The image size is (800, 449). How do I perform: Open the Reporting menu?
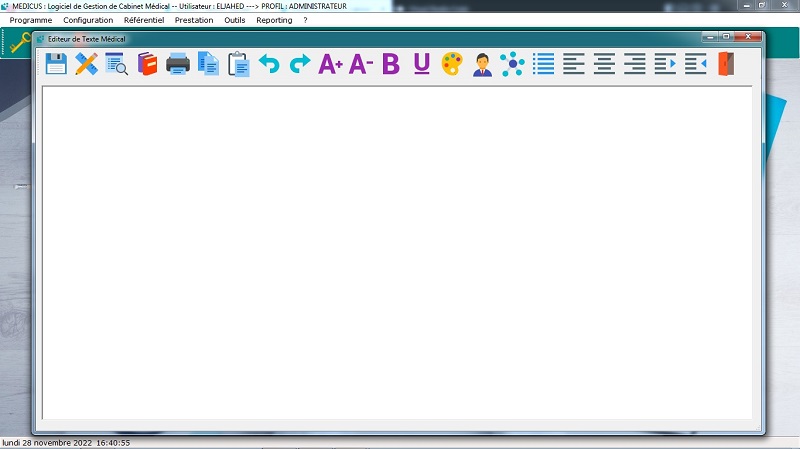[x=274, y=20]
